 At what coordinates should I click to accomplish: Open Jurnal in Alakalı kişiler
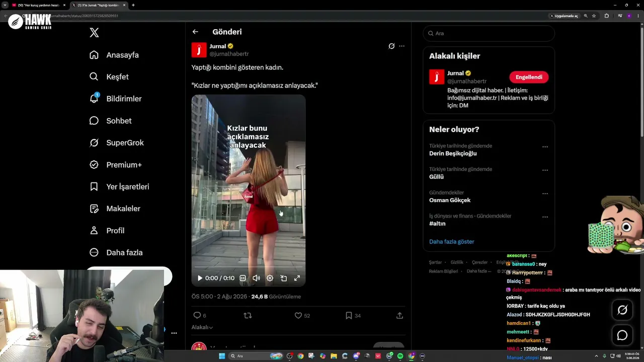(455, 73)
